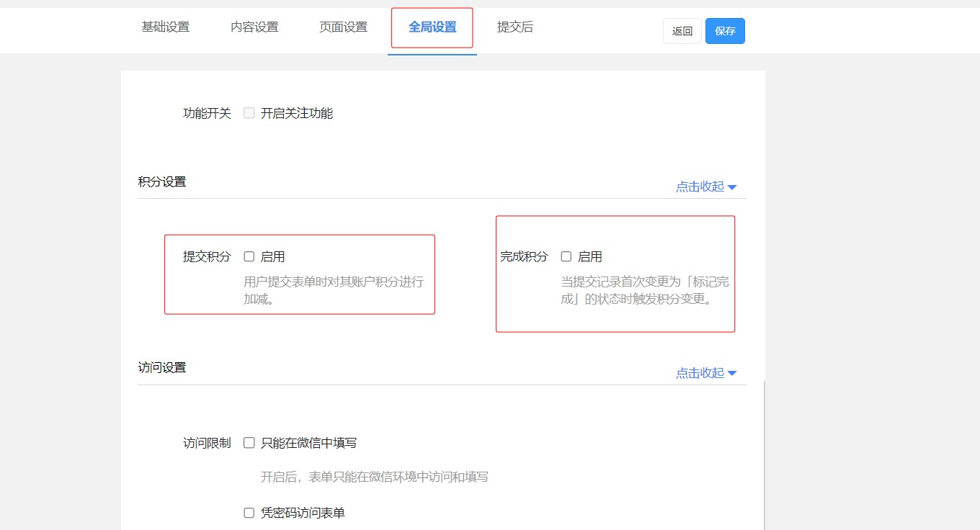Collapse 访问设置 section via 点击收起 text

point(699,374)
